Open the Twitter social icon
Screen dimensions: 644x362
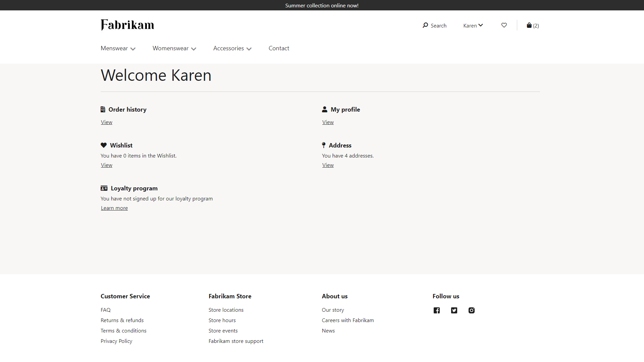click(454, 310)
